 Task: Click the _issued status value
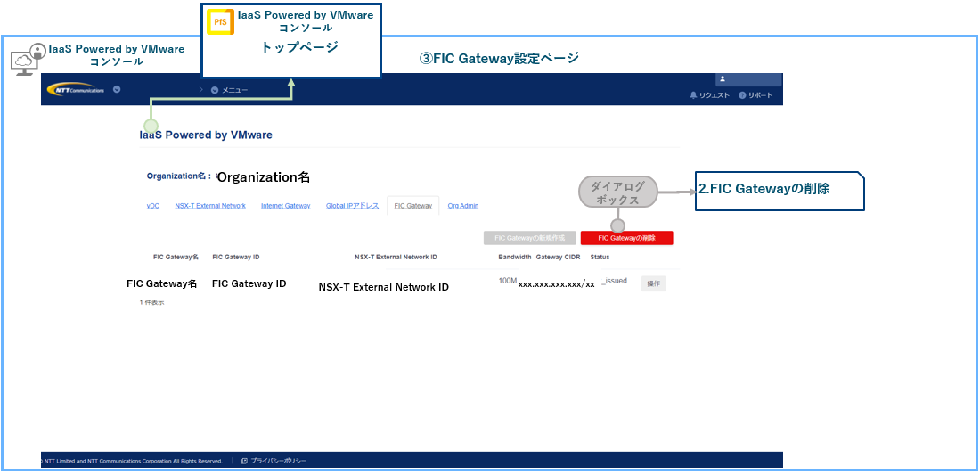pos(615,282)
